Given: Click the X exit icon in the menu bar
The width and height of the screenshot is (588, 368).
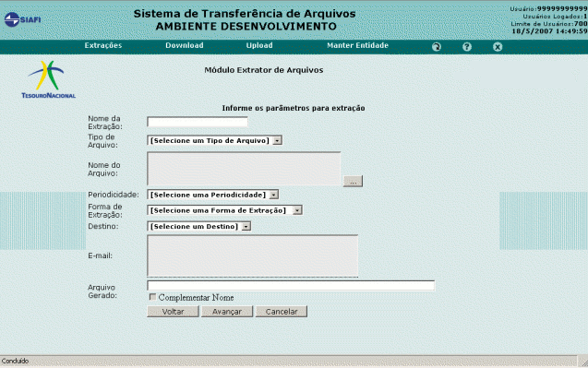Looking at the screenshot, I should tap(498, 47).
